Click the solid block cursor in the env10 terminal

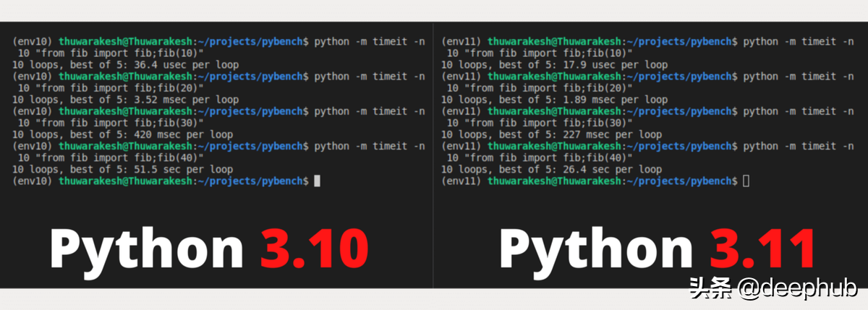(x=317, y=181)
